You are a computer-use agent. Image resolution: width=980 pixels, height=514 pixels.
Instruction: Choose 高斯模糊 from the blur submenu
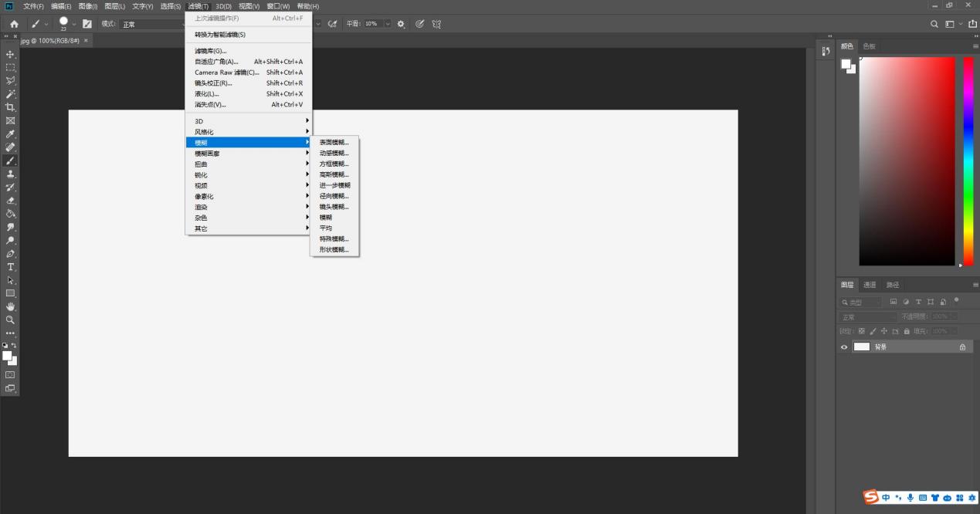pos(334,174)
